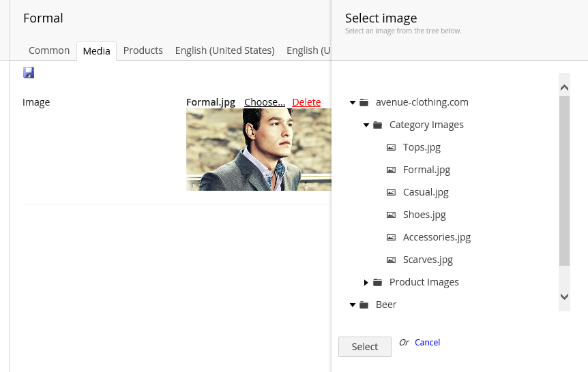Collapse the Category Images folder arrow
The image size is (588, 372).
[366, 125]
